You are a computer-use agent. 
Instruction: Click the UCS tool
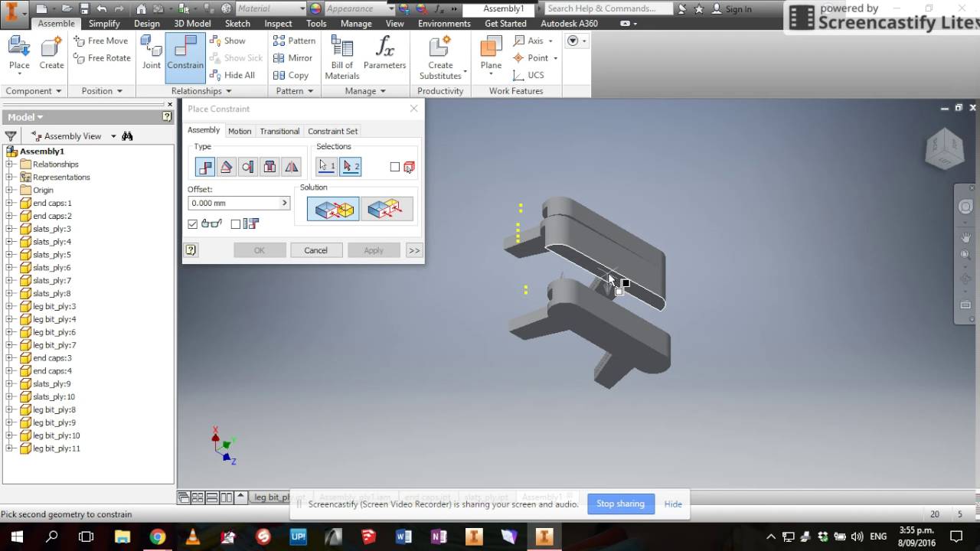click(529, 75)
